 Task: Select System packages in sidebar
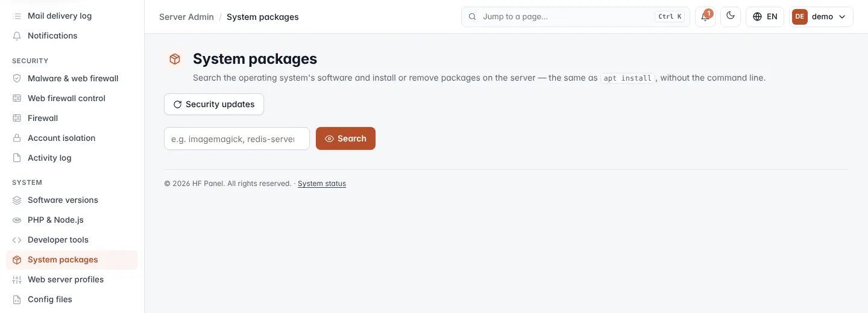pyautogui.click(x=72, y=259)
